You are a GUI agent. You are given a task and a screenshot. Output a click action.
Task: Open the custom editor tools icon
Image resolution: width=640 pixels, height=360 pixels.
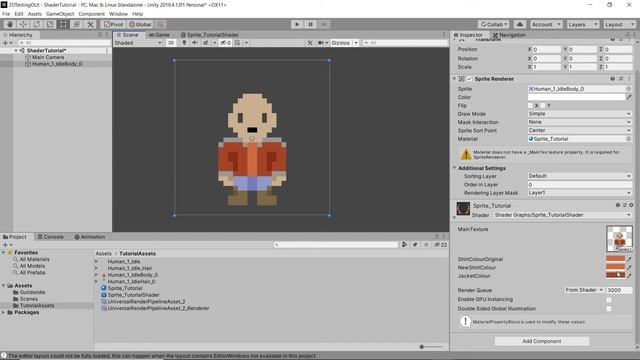point(90,24)
